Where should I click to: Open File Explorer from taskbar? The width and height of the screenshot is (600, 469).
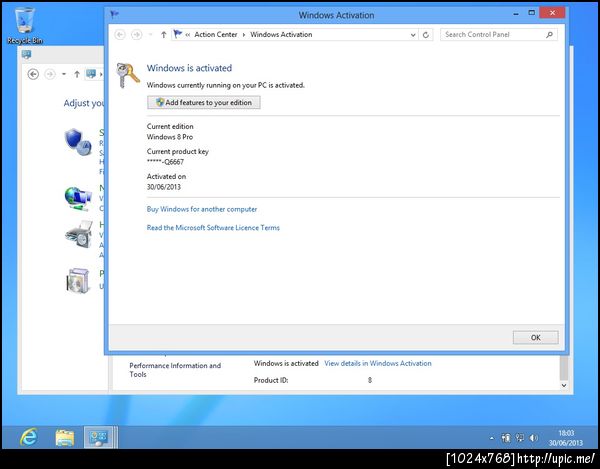pyautogui.click(x=65, y=438)
